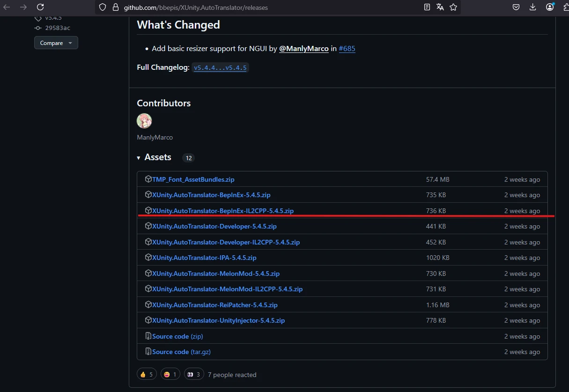This screenshot has width=569, height=392.
Task: Open the 29583ac commit link
Action: pyautogui.click(x=58, y=28)
